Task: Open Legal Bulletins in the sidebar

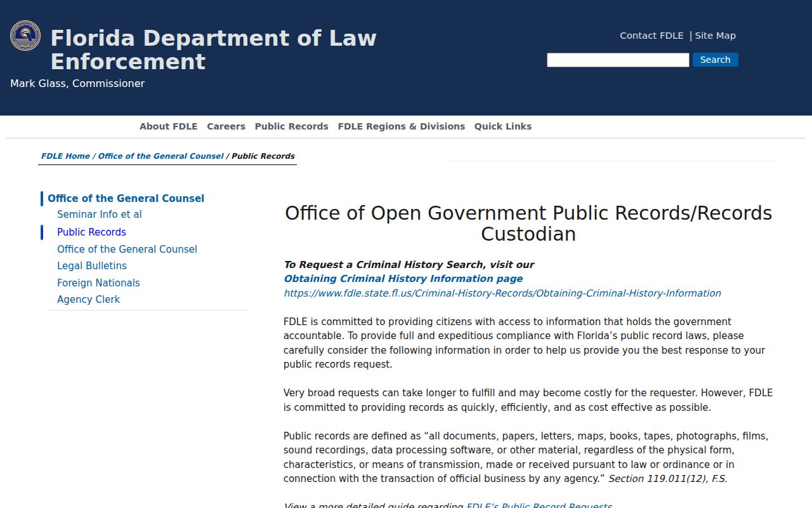Action: tap(92, 266)
